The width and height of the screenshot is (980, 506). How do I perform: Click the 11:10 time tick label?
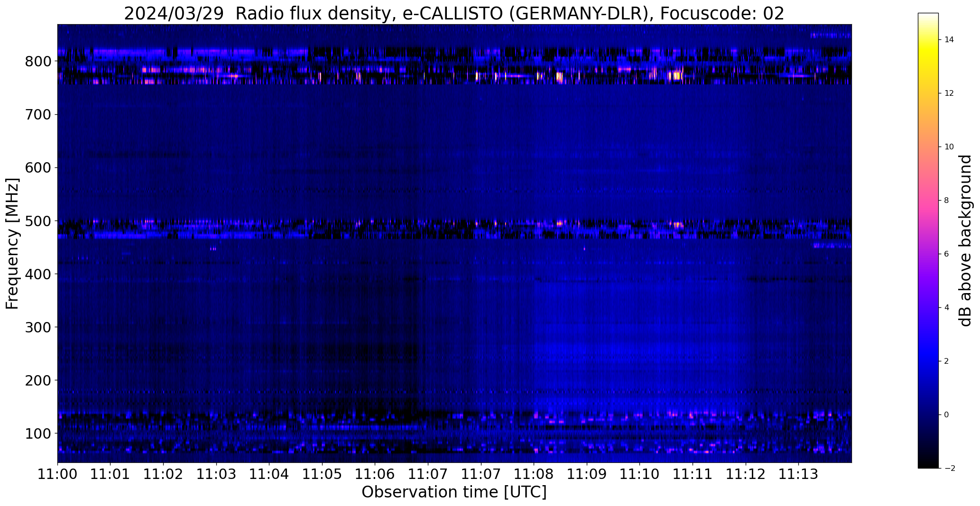click(639, 474)
